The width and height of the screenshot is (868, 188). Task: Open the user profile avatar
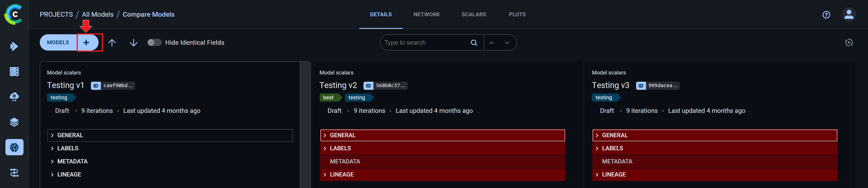click(849, 14)
